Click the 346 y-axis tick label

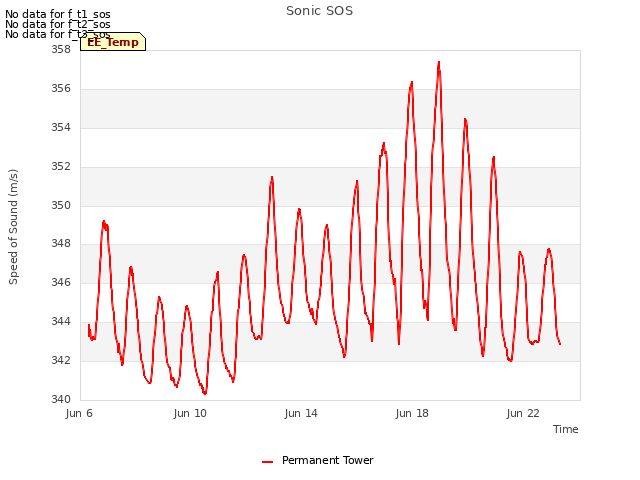(x=61, y=282)
